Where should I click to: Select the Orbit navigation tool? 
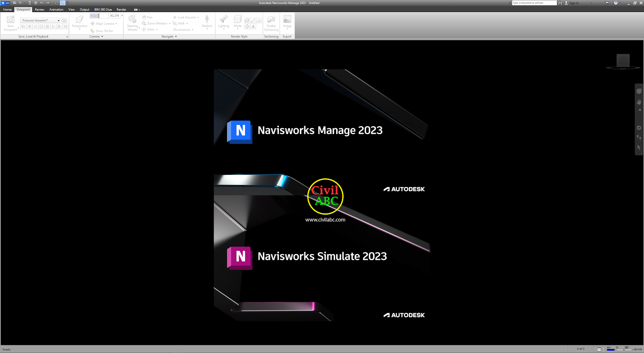click(x=148, y=29)
